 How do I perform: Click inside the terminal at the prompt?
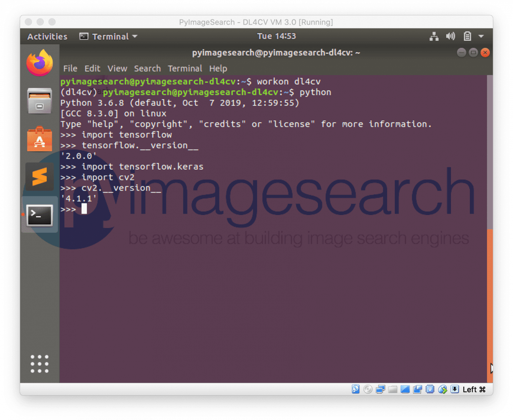point(84,209)
